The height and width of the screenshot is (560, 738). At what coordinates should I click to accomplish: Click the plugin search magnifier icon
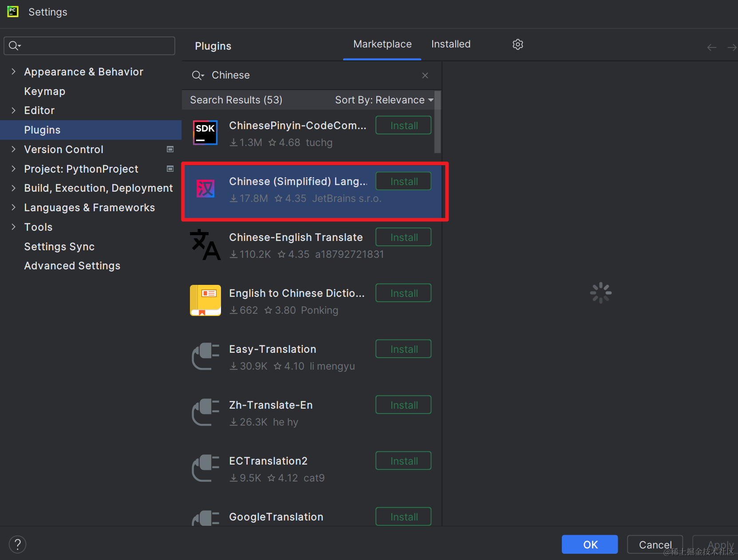(197, 75)
